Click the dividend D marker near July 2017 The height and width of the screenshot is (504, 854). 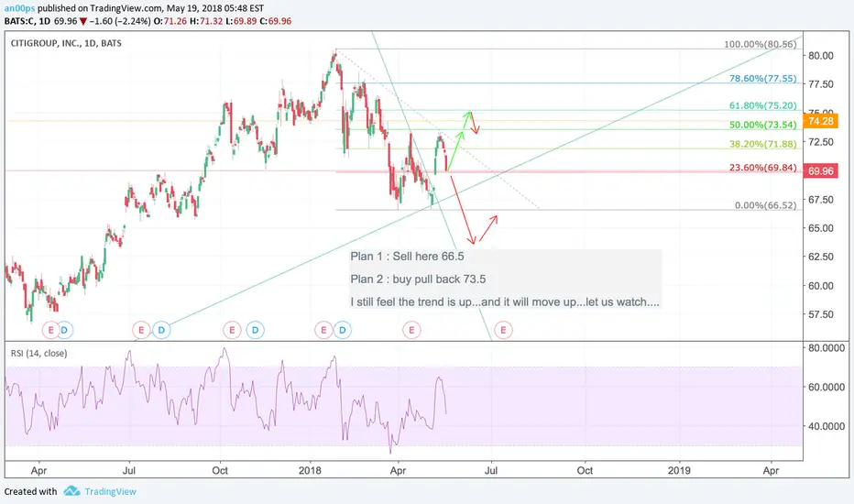161,330
